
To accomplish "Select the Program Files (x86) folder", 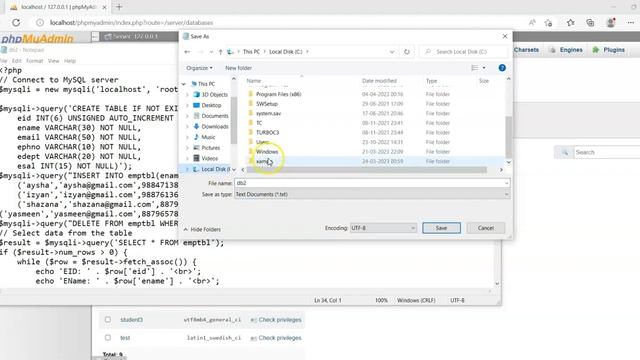I will tap(278, 94).
